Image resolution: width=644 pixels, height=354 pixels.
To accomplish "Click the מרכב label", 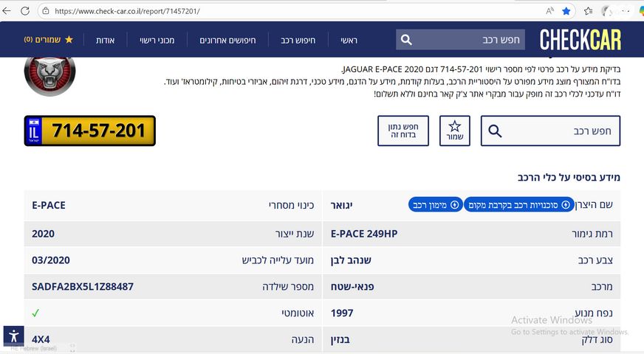I will (602, 286).
